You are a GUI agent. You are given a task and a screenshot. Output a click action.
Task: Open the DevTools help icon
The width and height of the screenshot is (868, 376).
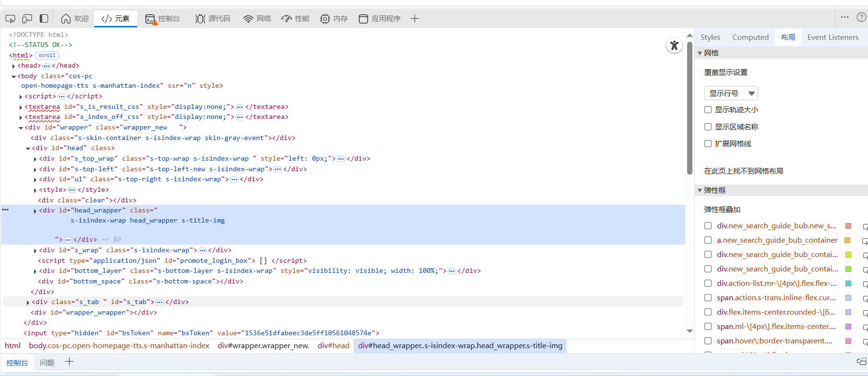(862, 17)
